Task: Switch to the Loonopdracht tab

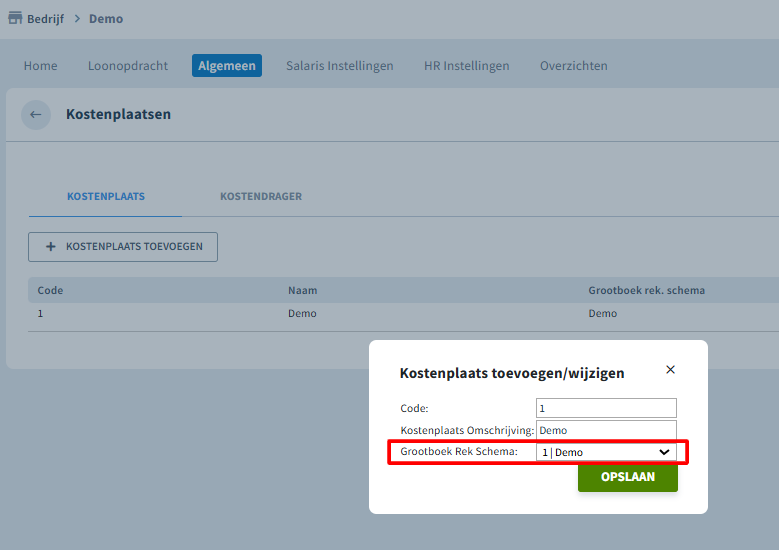Action: (x=128, y=66)
